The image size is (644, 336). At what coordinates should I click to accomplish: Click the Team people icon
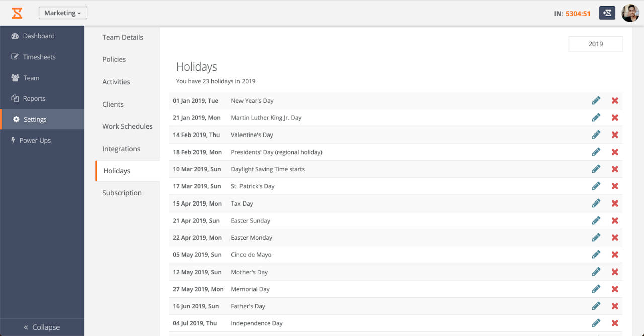(x=16, y=78)
